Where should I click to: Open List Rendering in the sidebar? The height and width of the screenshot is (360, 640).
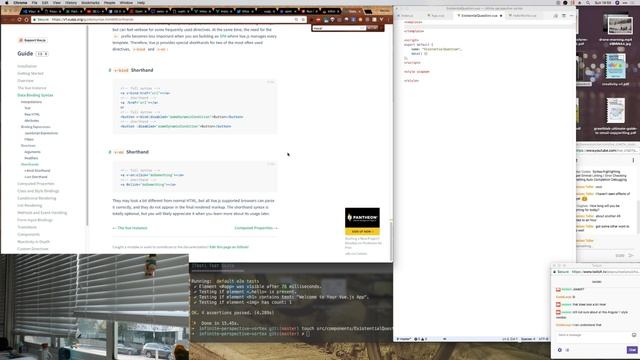tap(29, 205)
